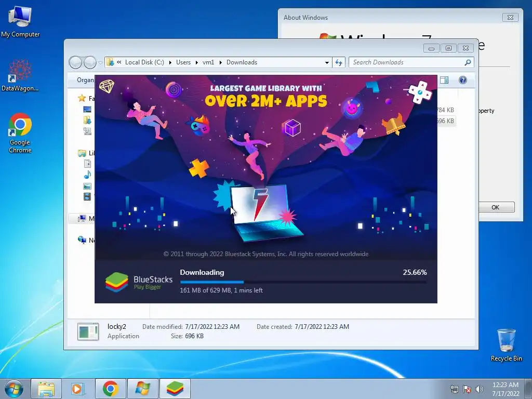Click the Explorer Forward navigation button
This screenshot has height=399, width=532.
(90, 62)
